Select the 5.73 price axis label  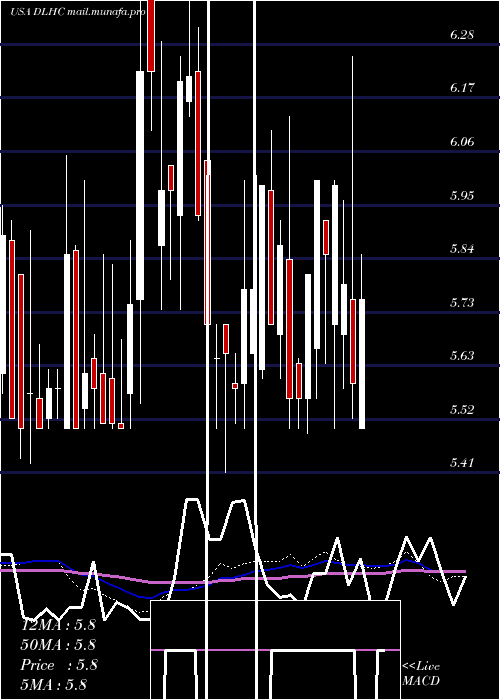point(462,303)
